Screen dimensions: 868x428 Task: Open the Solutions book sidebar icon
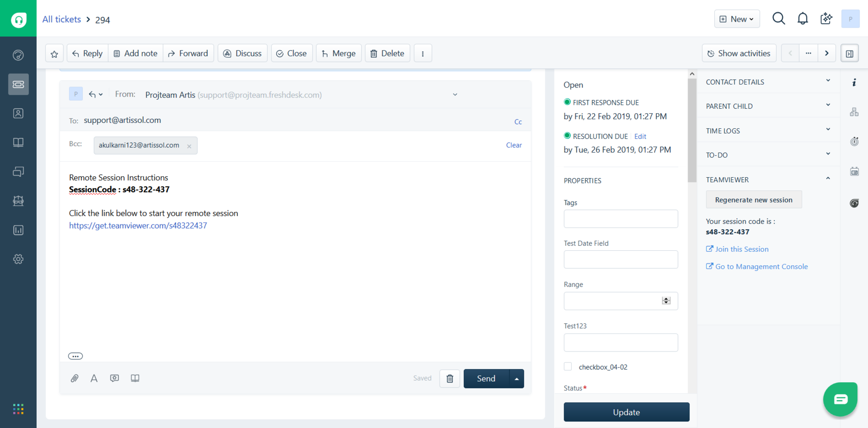tap(18, 142)
